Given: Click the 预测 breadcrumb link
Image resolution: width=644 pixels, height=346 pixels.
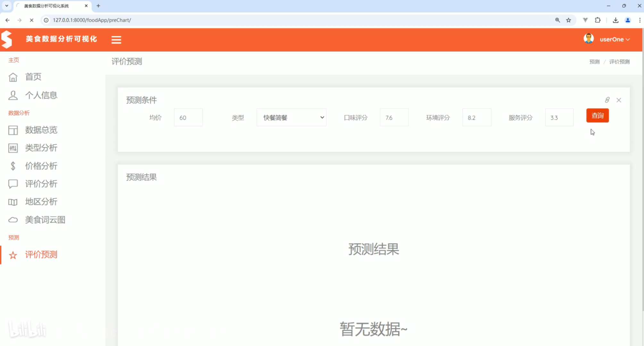Looking at the screenshot, I should pyautogui.click(x=594, y=62).
